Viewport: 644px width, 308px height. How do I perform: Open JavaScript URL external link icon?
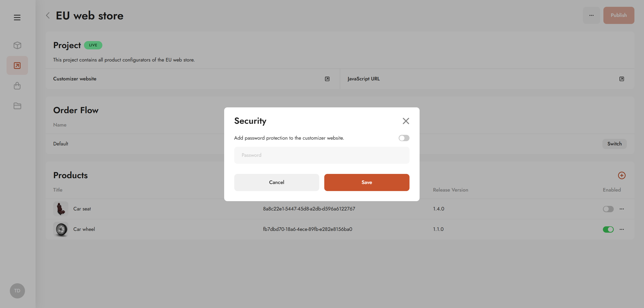click(622, 79)
